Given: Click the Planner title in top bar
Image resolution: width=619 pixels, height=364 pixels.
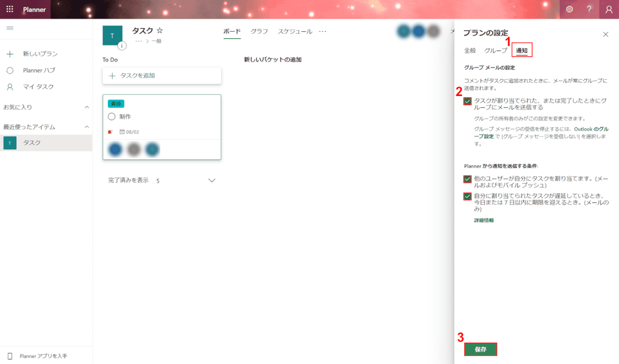Looking at the screenshot, I should click(35, 9).
